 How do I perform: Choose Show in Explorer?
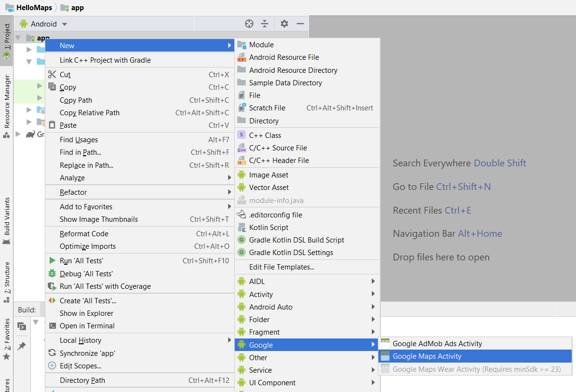click(x=140, y=313)
